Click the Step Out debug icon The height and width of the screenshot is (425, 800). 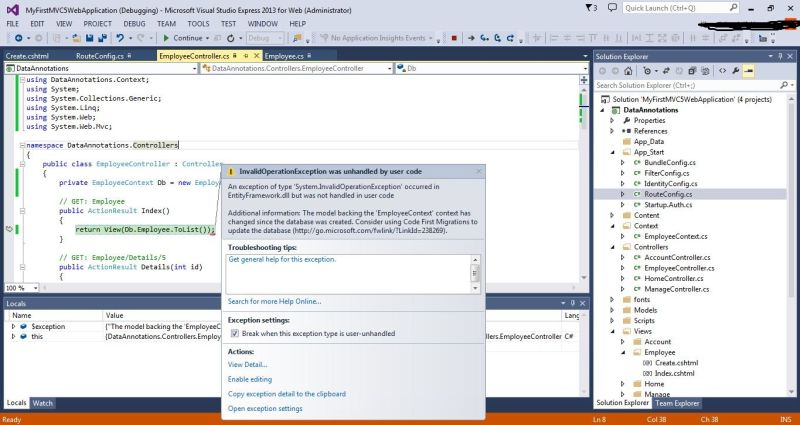point(510,38)
